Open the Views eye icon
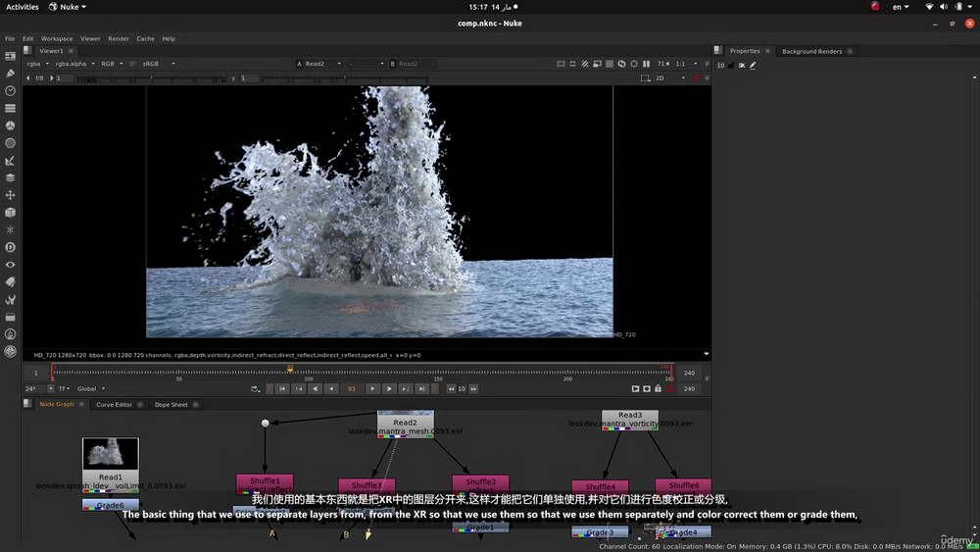 coord(10,265)
